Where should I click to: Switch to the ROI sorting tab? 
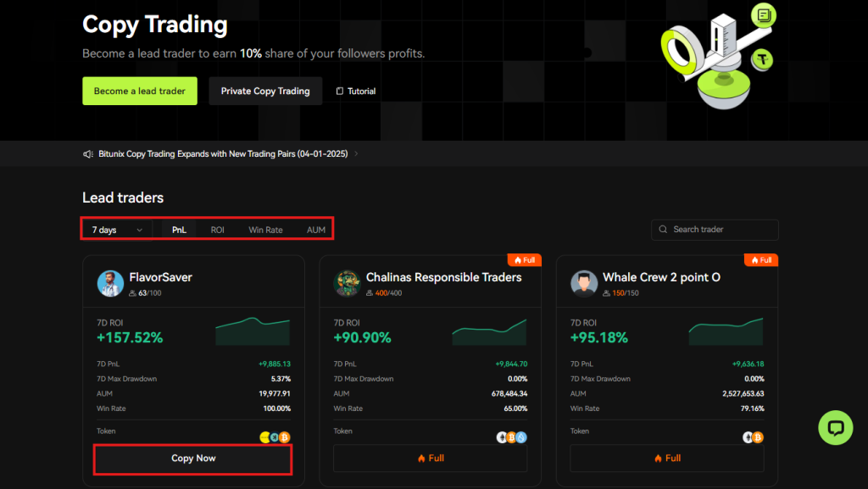[217, 229]
